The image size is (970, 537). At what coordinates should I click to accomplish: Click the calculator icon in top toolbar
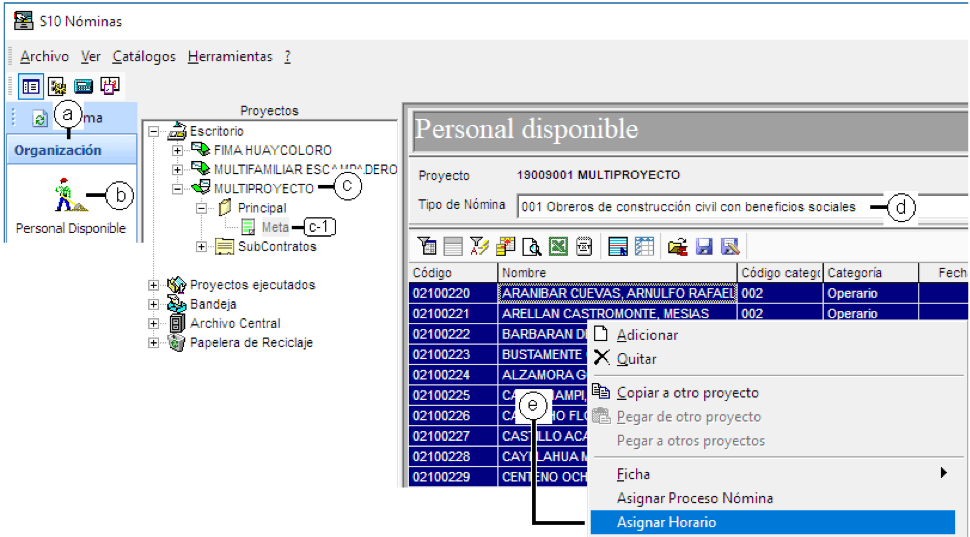84,86
